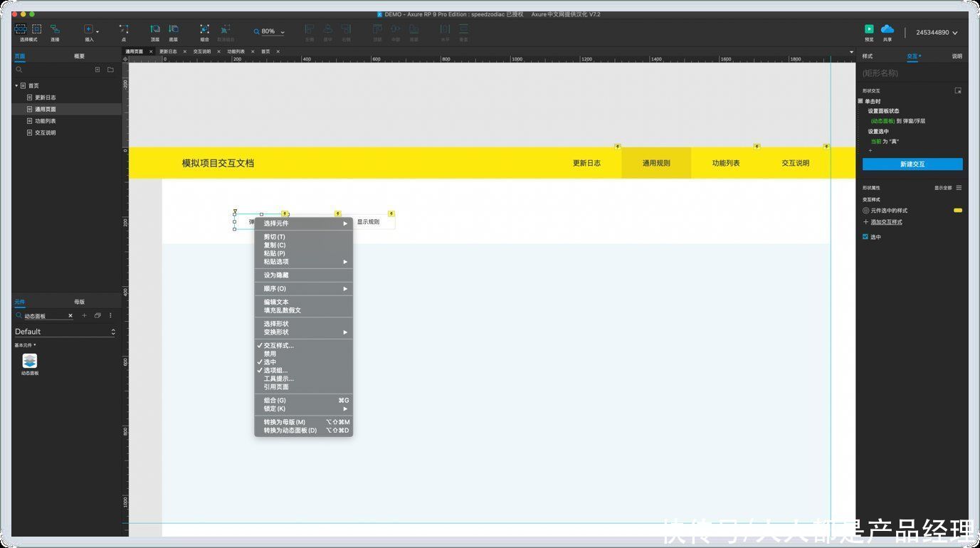The height and width of the screenshot is (548, 980).
Task: Clear the 动态面板 search field
Action: pyautogui.click(x=70, y=316)
